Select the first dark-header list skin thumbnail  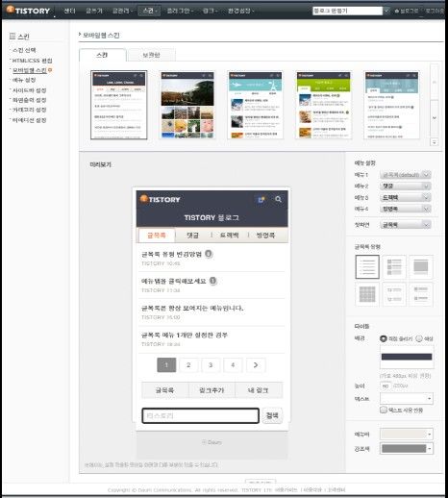click(119, 105)
